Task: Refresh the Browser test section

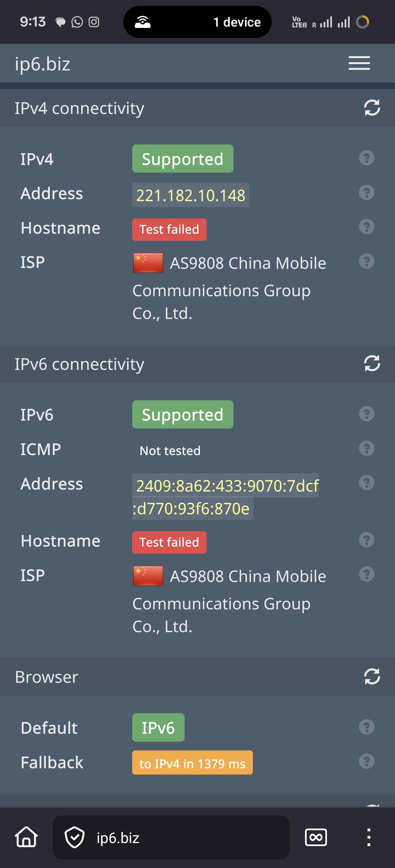Action: coord(372,676)
